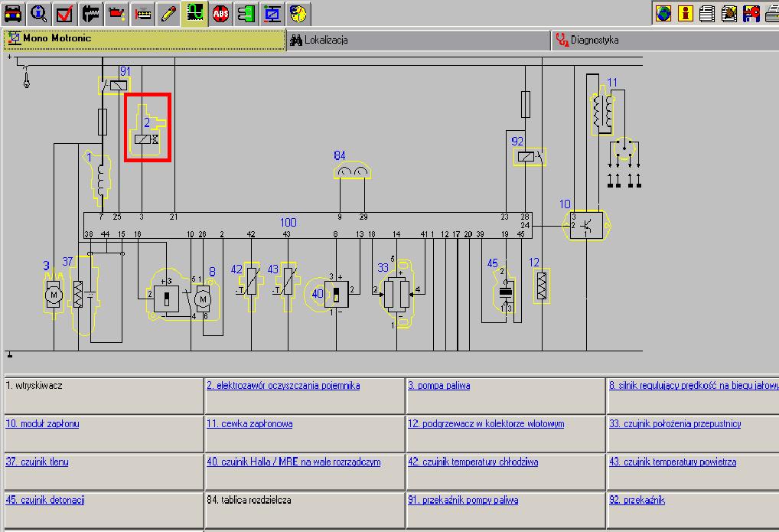779x532 pixels.
Task: Select the caliper measurement data icon
Action: pos(90,14)
